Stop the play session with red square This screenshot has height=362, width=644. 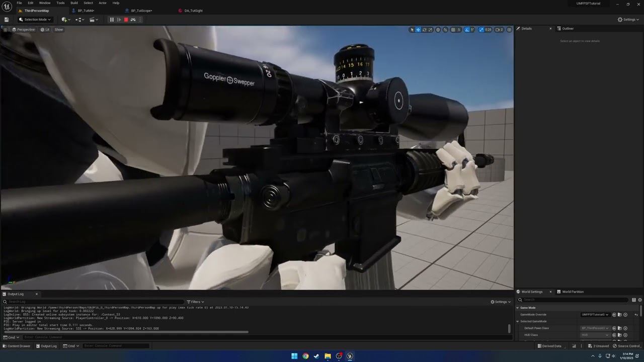click(126, 20)
